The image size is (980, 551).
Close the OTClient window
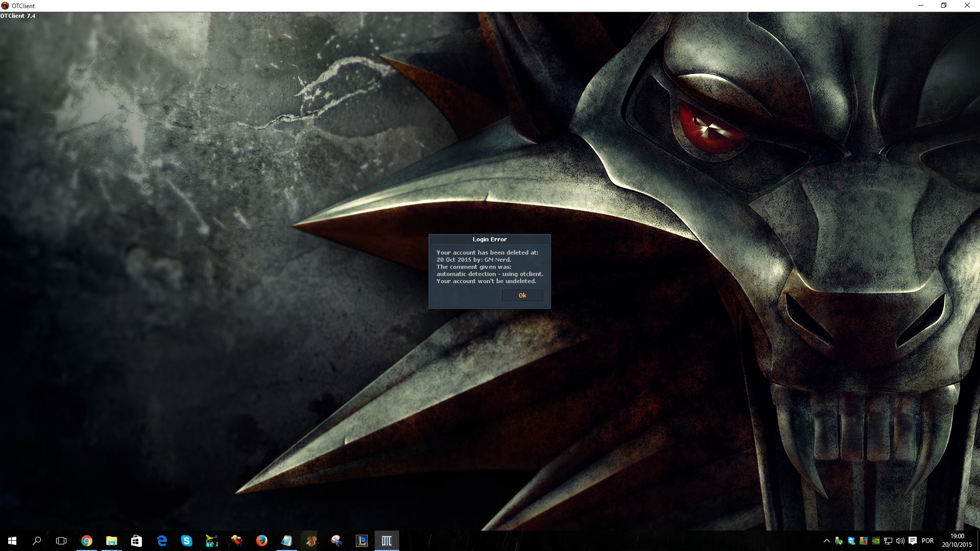coord(967,6)
